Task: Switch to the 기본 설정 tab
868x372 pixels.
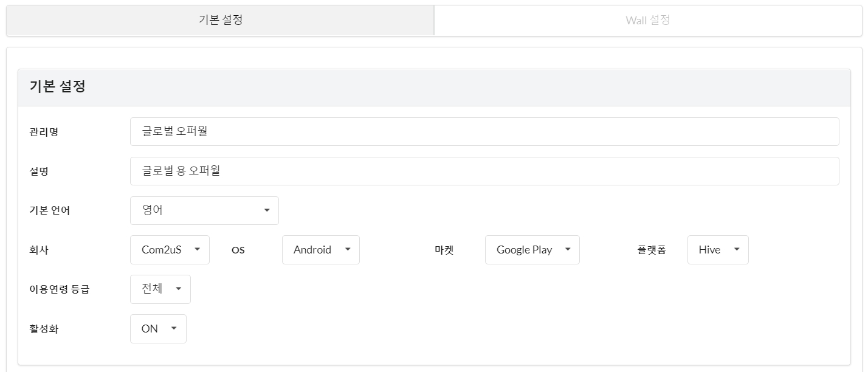Action: click(220, 20)
